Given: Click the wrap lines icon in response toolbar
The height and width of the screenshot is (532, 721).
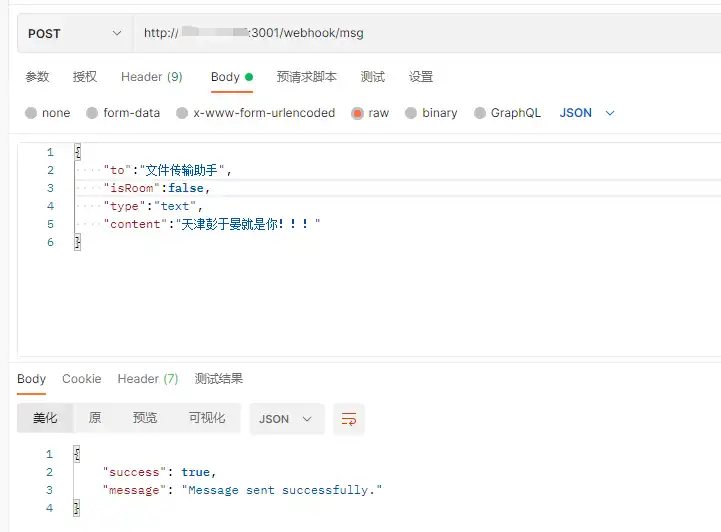Looking at the screenshot, I should (349, 419).
